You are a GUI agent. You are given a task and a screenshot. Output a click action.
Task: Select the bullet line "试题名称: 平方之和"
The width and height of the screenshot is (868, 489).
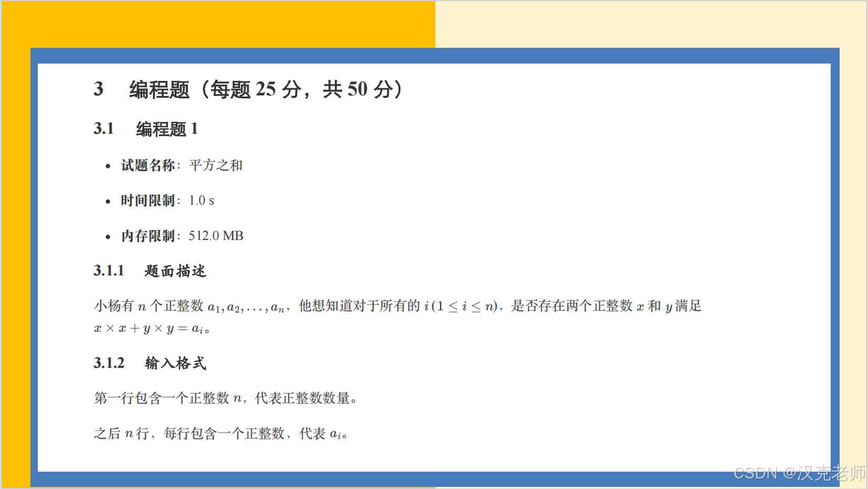pyautogui.click(x=182, y=165)
